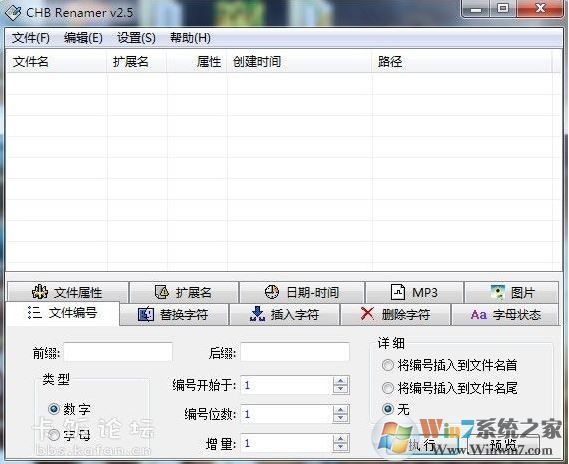Screen dimensions: 569x464
Task: Increase 增量 value with up arrow
Action: 340,439
